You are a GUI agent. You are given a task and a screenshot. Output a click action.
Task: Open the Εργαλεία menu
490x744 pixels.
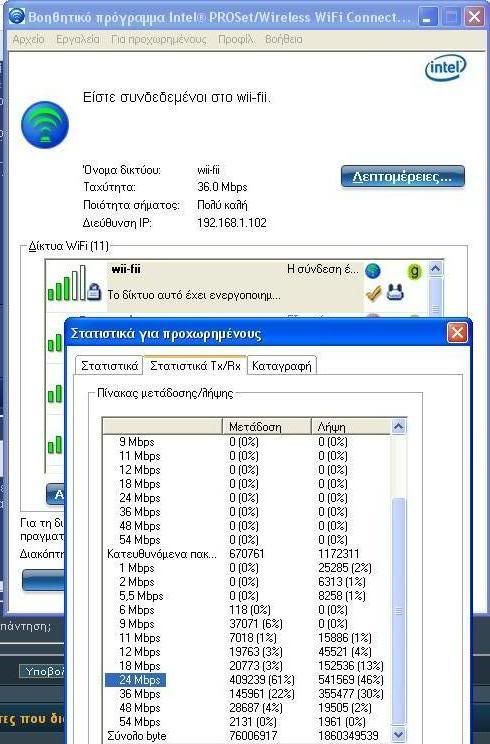click(78, 39)
